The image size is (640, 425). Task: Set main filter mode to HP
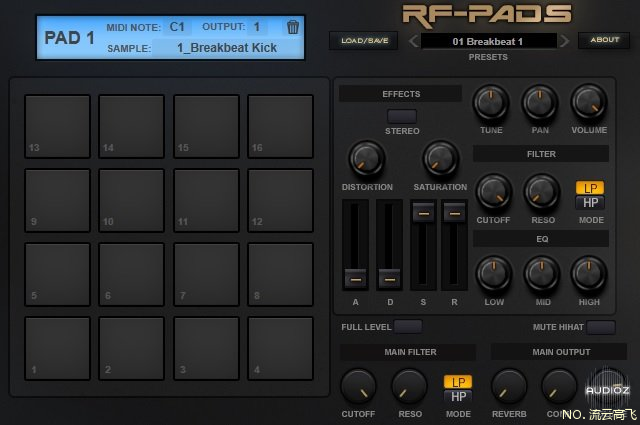(458, 396)
